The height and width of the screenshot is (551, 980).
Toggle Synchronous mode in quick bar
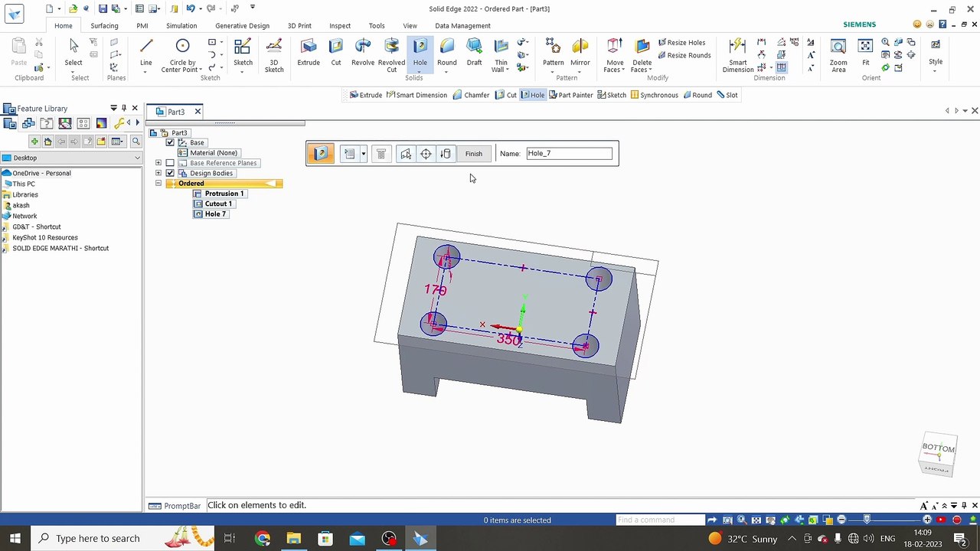[655, 95]
